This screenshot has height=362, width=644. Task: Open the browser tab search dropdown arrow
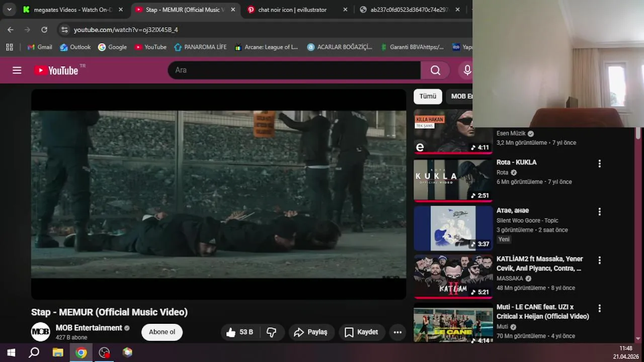point(9,10)
